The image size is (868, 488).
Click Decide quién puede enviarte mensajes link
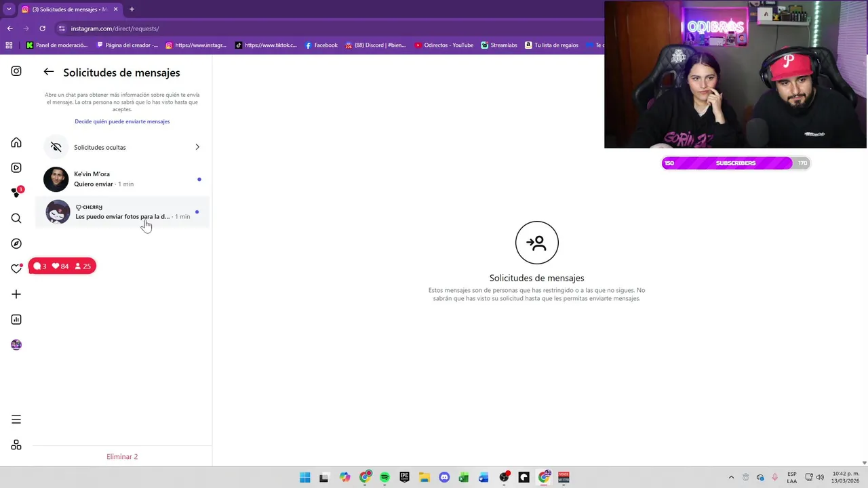coord(122,121)
